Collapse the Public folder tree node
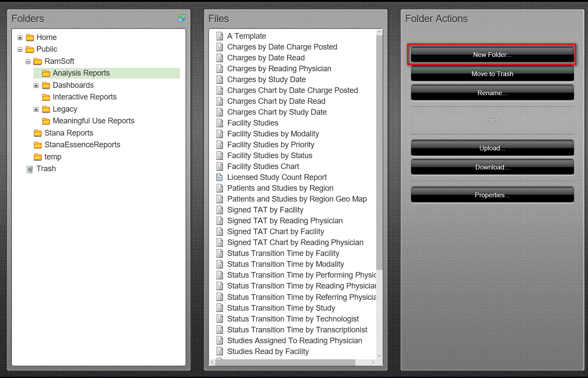This screenshot has width=588, height=378. point(20,50)
